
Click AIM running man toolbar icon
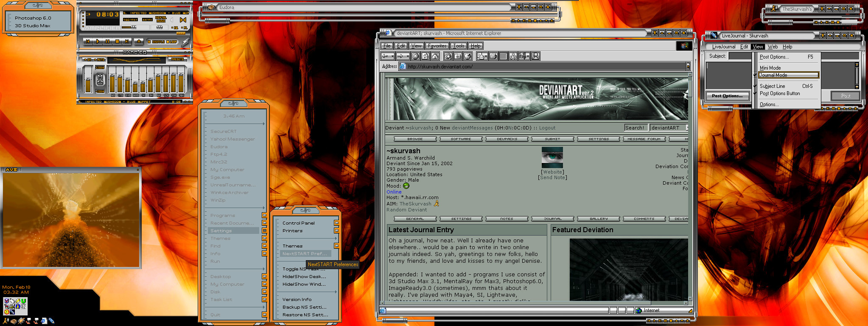(x=513, y=56)
